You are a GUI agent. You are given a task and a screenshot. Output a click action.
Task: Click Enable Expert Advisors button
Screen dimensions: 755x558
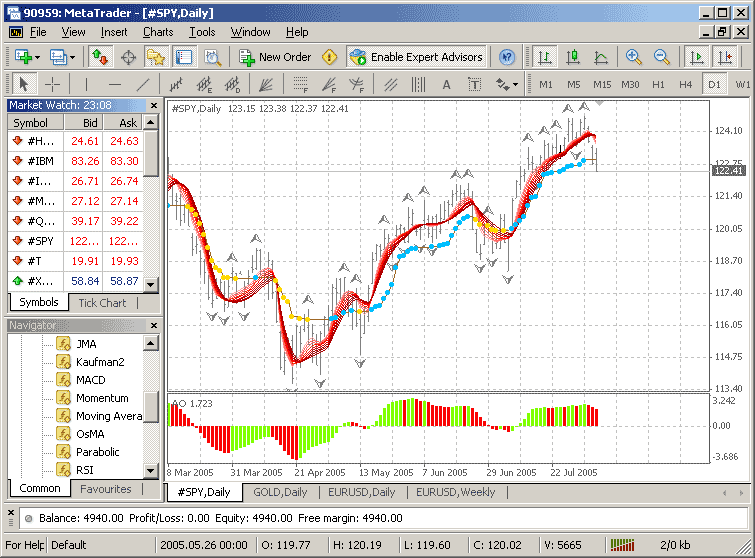(416, 57)
